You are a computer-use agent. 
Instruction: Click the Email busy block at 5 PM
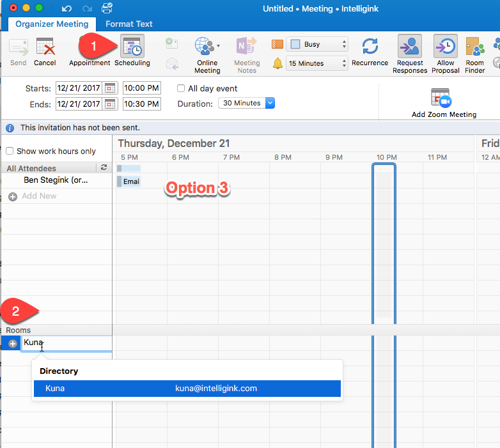tap(129, 182)
